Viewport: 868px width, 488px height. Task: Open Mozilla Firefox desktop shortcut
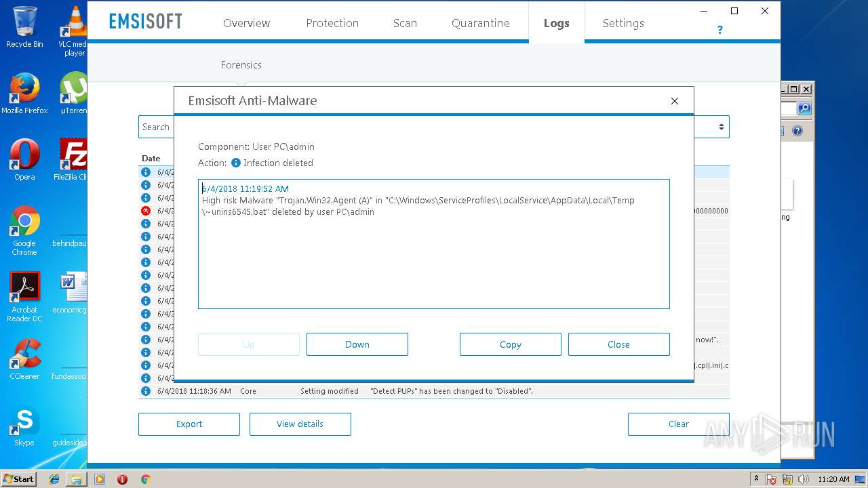[24, 94]
